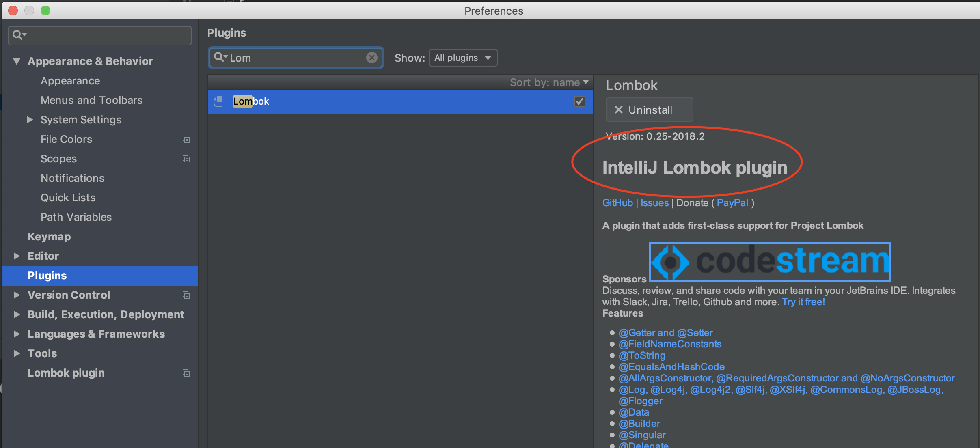Expand the Editor section in sidebar
This screenshot has height=448, width=980.
19,256
